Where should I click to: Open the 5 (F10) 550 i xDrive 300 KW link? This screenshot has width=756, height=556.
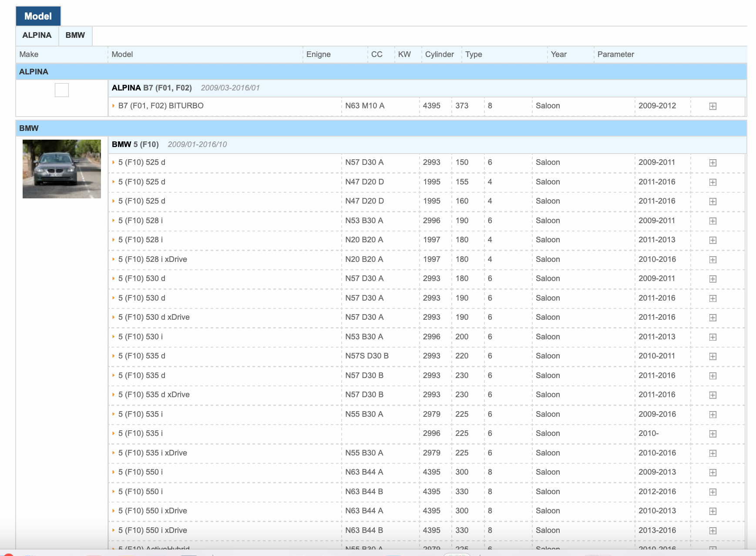[x=152, y=511]
